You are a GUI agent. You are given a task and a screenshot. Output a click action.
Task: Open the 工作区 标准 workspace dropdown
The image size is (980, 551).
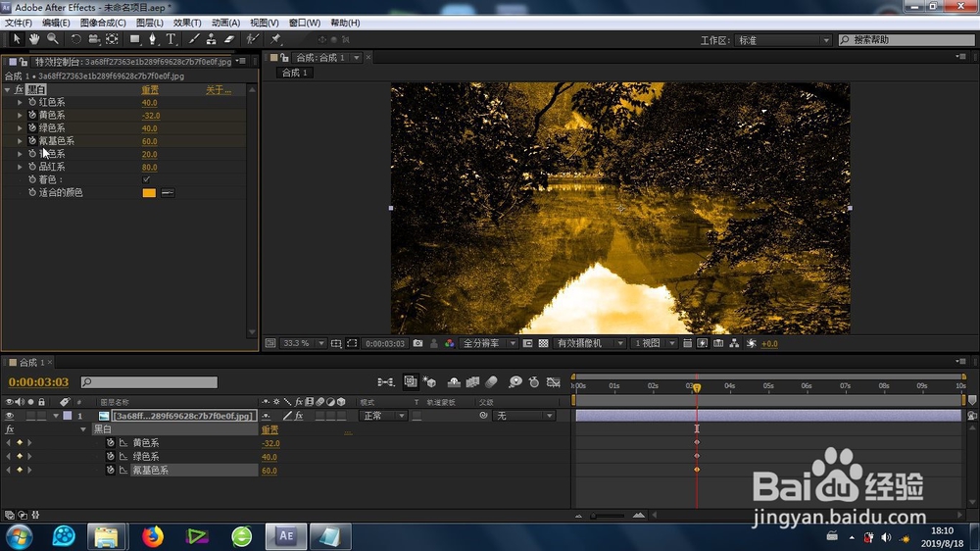click(x=783, y=40)
